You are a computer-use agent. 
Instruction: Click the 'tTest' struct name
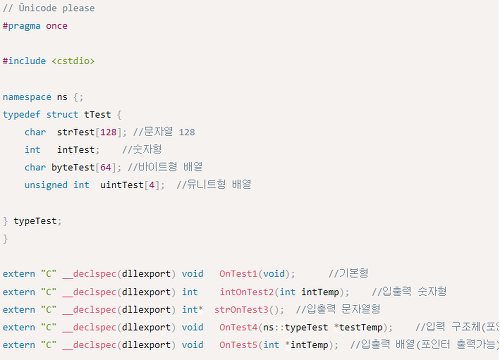click(x=97, y=115)
